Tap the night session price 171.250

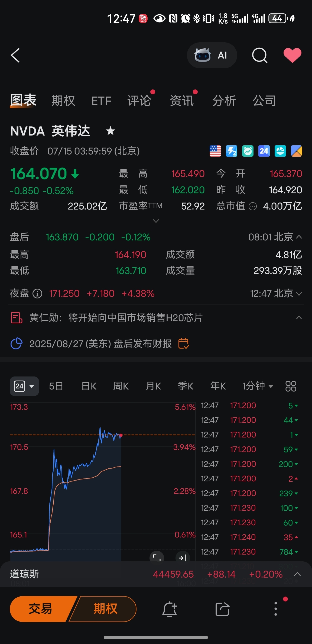point(64,294)
